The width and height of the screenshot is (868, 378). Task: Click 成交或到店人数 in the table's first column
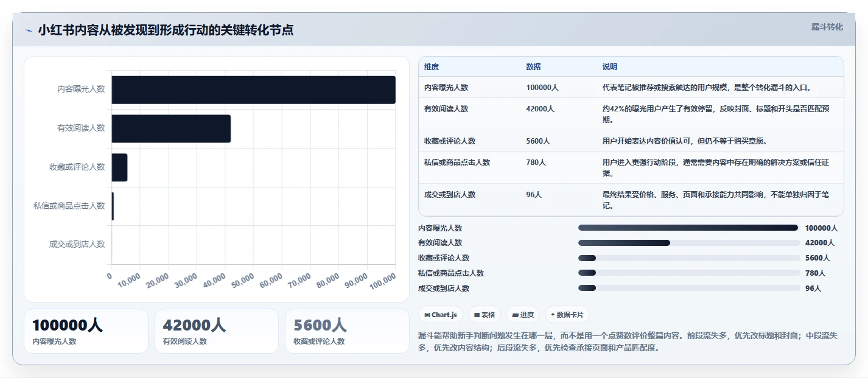click(x=450, y=195)
